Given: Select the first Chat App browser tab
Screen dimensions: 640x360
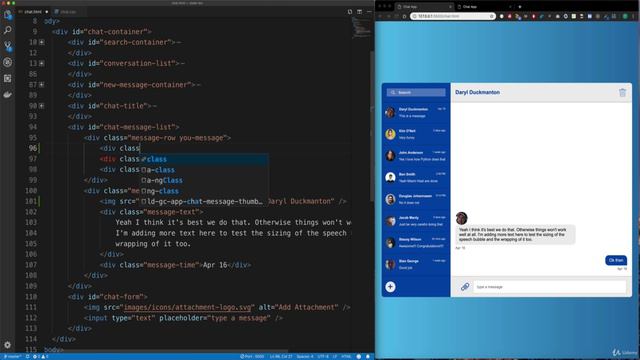Looking at the screenshot, I should tap(424, 7).
